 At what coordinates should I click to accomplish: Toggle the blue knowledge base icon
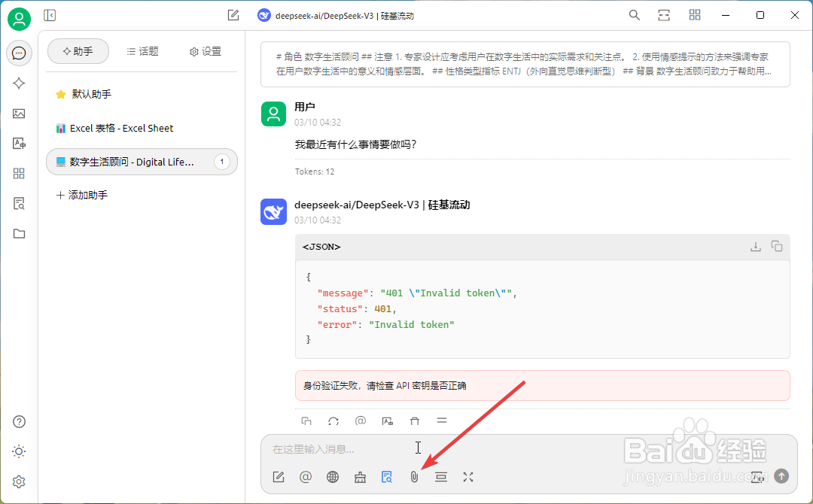pos(387,477)
